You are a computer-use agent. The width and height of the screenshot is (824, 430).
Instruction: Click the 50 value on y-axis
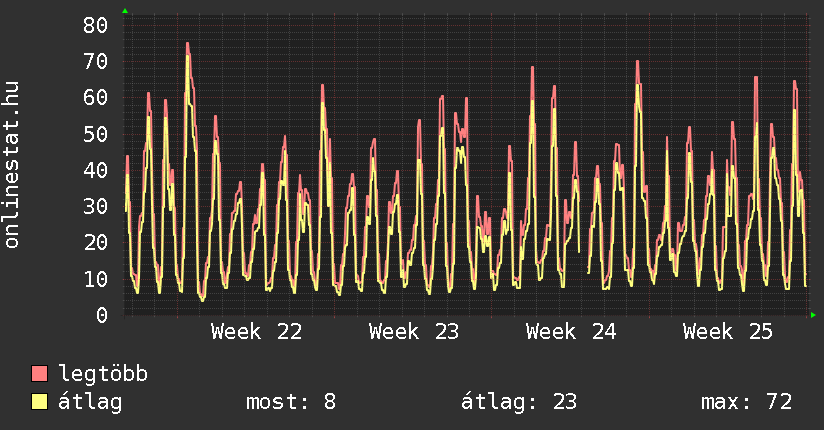tap(95, 134)
